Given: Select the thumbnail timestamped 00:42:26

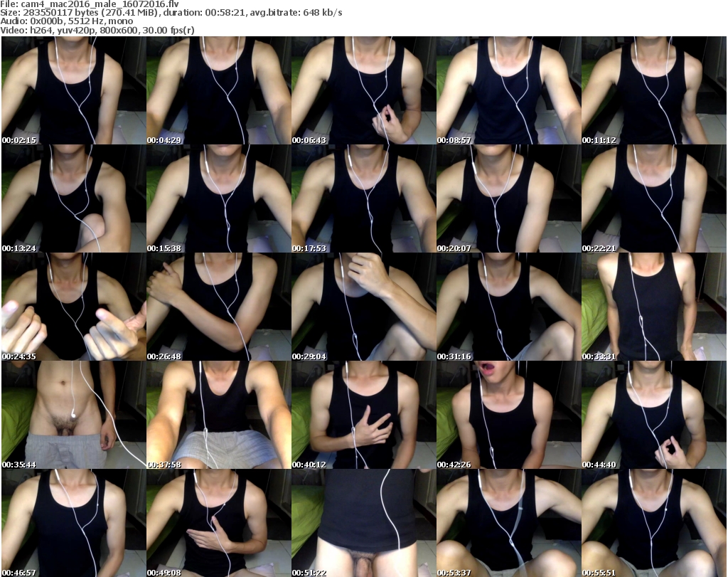Looking at the screenshot, I should click(x=509, y=415).
